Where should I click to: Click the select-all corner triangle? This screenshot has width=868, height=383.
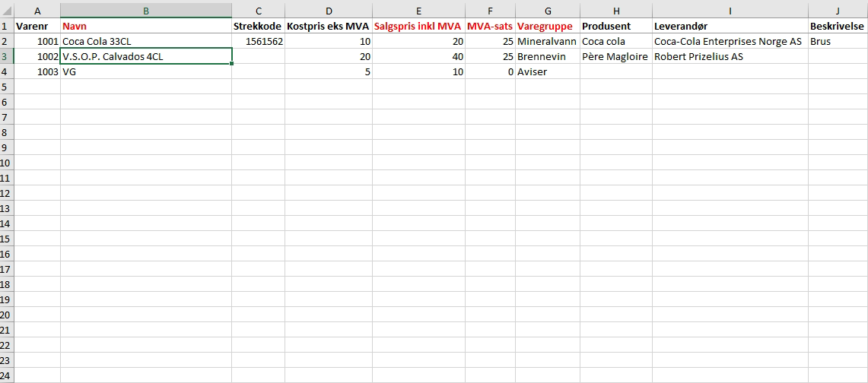click(7, 11)
